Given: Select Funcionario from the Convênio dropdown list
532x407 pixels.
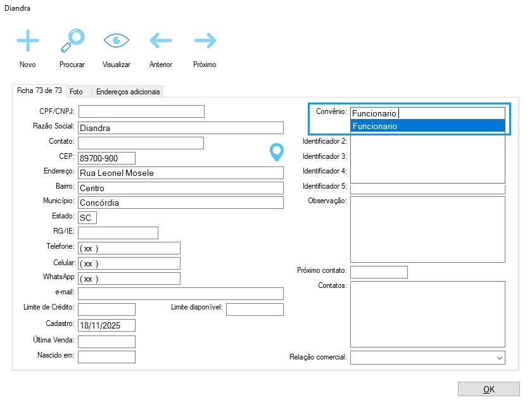Looking at the screenshot, I should click(427, 127).
